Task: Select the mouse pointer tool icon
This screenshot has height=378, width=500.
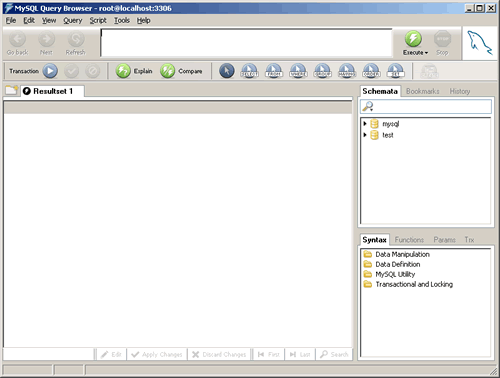Action: (227, 71)
